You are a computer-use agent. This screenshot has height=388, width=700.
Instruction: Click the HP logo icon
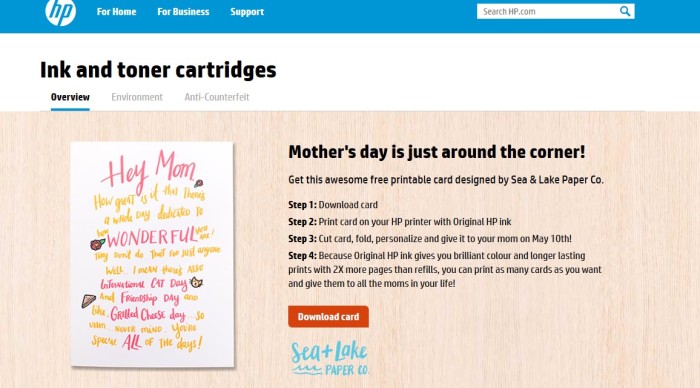point(61,12)
